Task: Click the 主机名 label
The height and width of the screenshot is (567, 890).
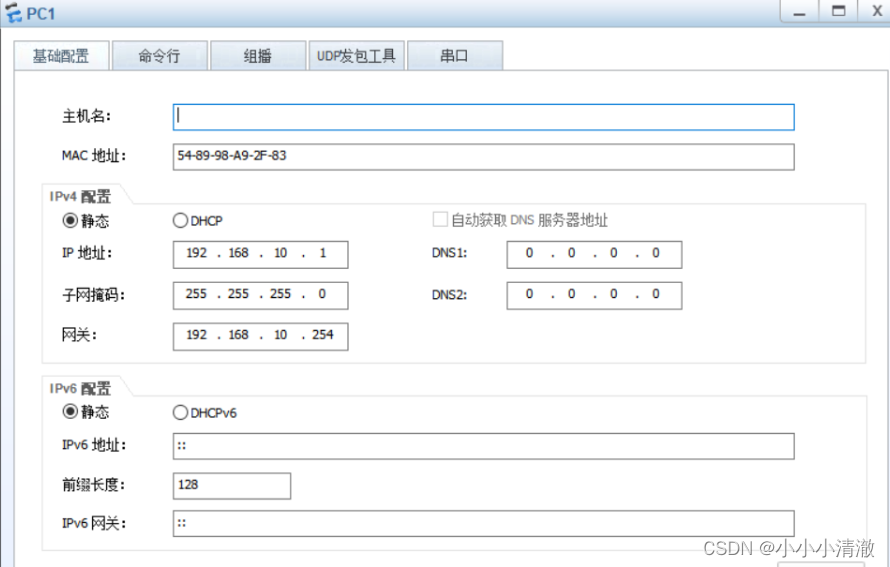Action: pos(86,116)
